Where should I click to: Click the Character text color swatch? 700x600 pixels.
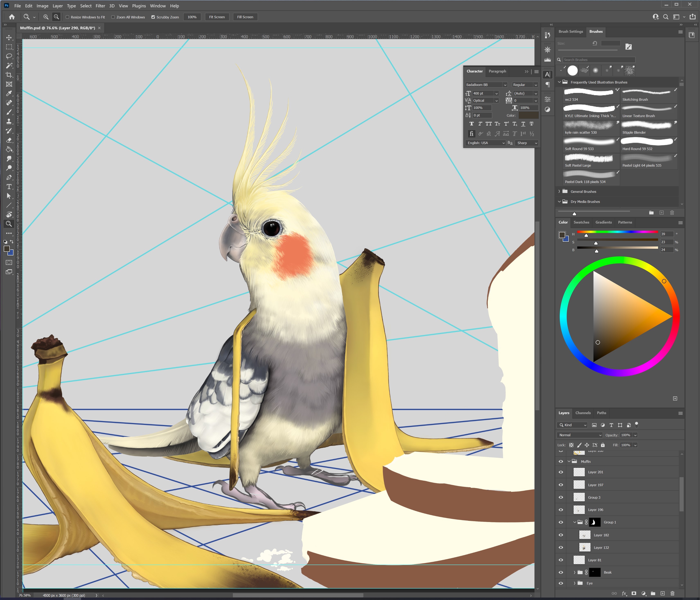528,115
